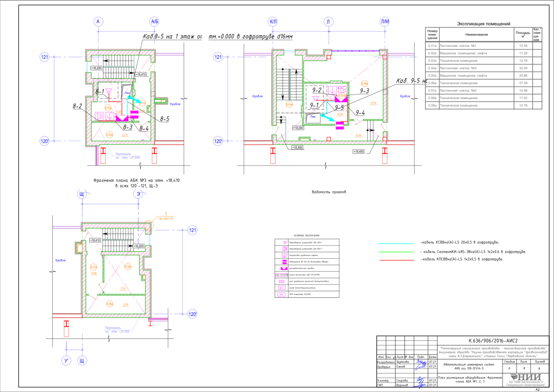Click the АРМ operator SCADA legend symbol
This screenshot has height=392, width=554.
pyautogui.click(x=281, y=294)
